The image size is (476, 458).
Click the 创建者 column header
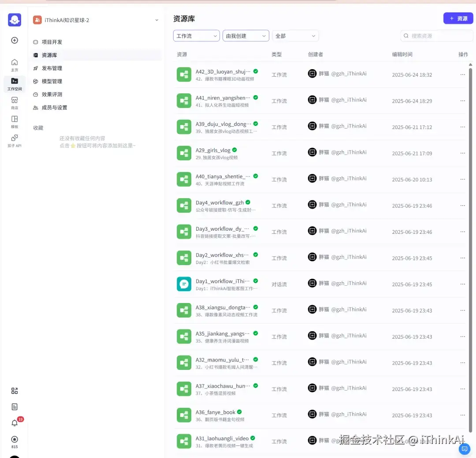tap(316, 54)
